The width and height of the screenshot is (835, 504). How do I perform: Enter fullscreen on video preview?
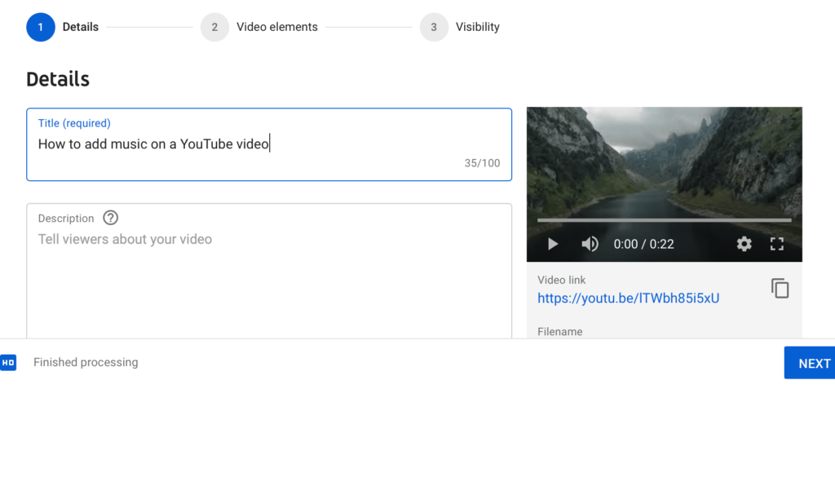point(777,244)
